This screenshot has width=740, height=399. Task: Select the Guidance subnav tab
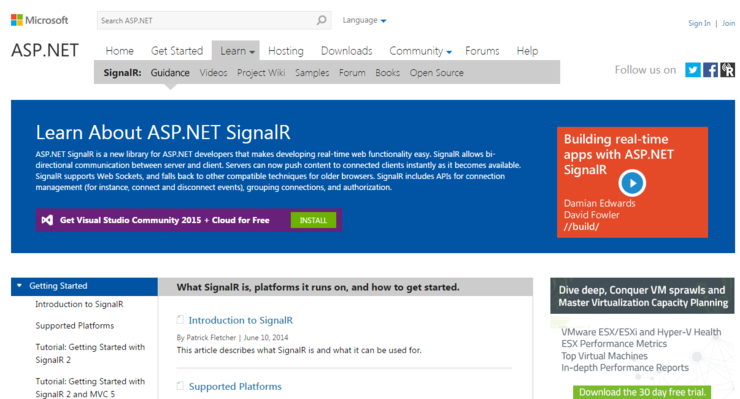tap(170, 73)
